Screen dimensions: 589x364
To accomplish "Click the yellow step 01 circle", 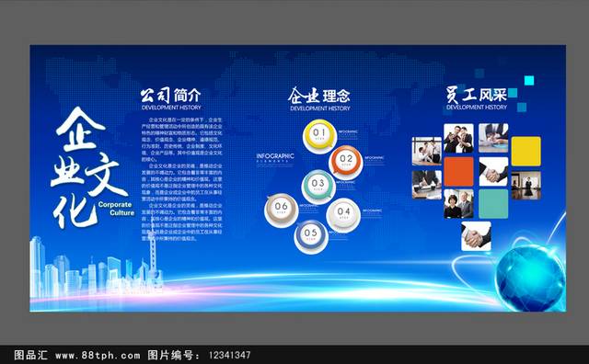I will click(319, 136).
